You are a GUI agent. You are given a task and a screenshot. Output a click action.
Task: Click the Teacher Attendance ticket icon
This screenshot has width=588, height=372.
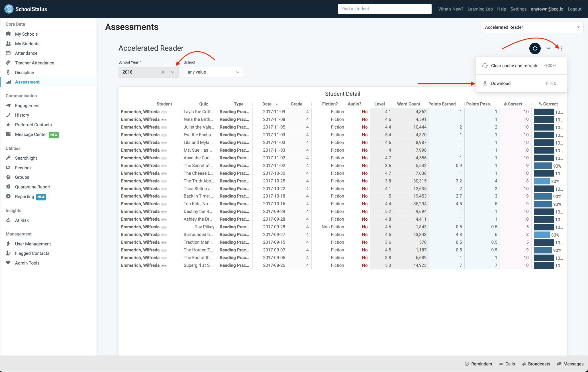pyautogui.click(x=8, y=63)
